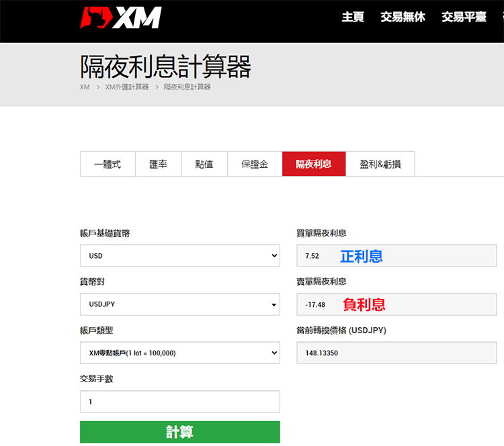Open the 主頁 menu item
Screen dimensions: 504x446
[353, 17]
